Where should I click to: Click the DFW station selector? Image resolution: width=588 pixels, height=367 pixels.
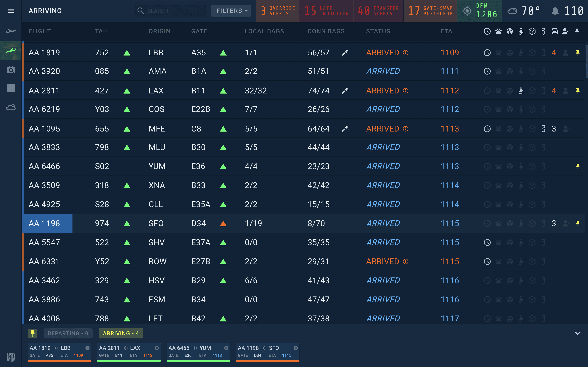tap(479, 11)
